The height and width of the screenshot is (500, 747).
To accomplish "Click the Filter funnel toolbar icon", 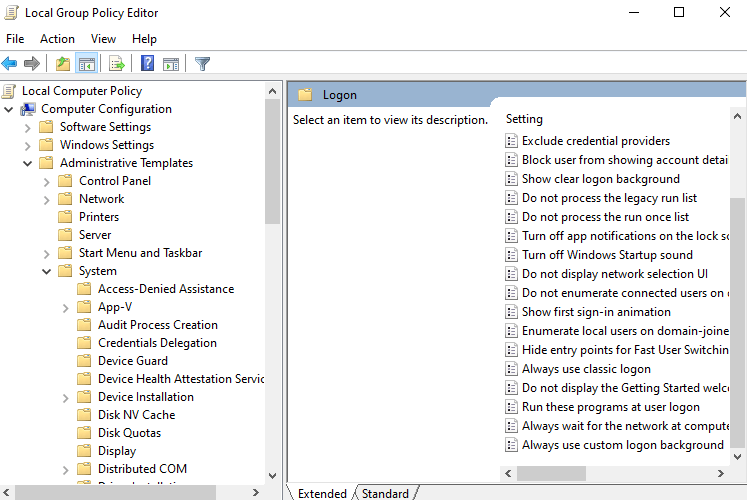I will pyautogui.click(x=202, y=63).
